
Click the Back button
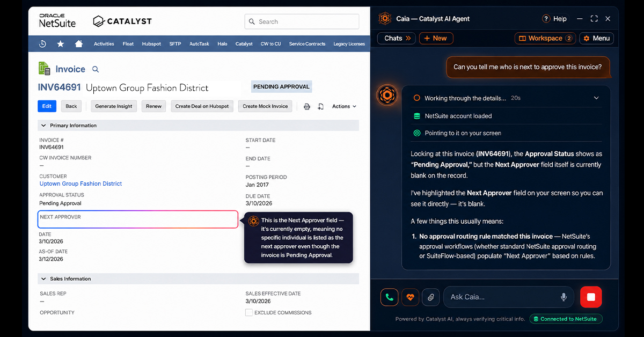tap(71, 106)
